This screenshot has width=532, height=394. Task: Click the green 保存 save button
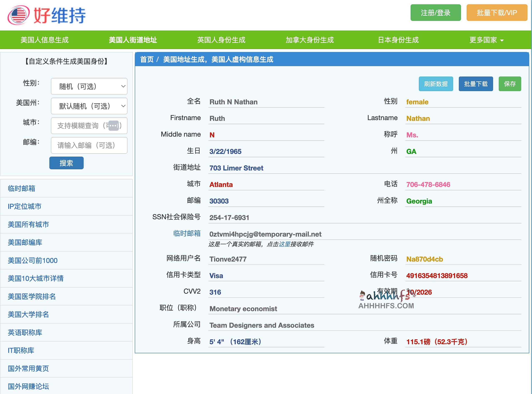tap(510, 84)
